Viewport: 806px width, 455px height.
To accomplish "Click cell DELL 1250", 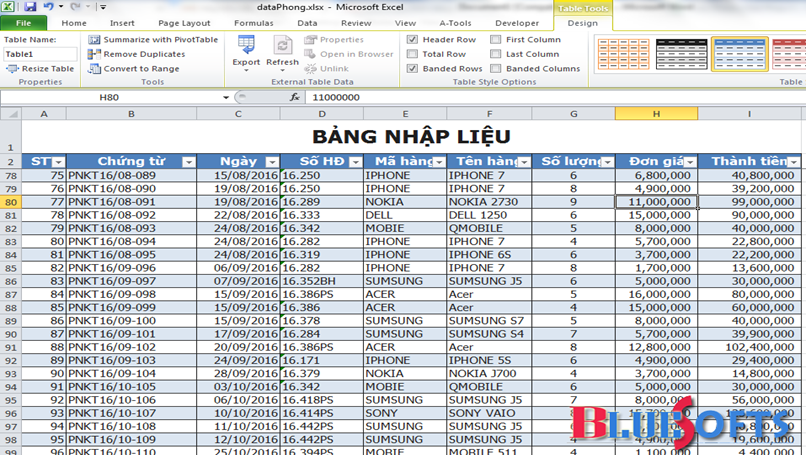I will pos(489,215).
